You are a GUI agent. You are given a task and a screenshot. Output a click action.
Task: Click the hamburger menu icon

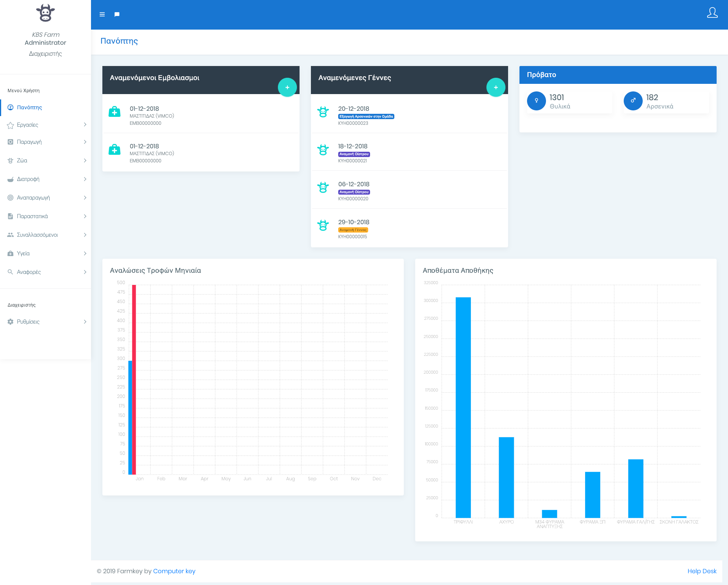102,14
